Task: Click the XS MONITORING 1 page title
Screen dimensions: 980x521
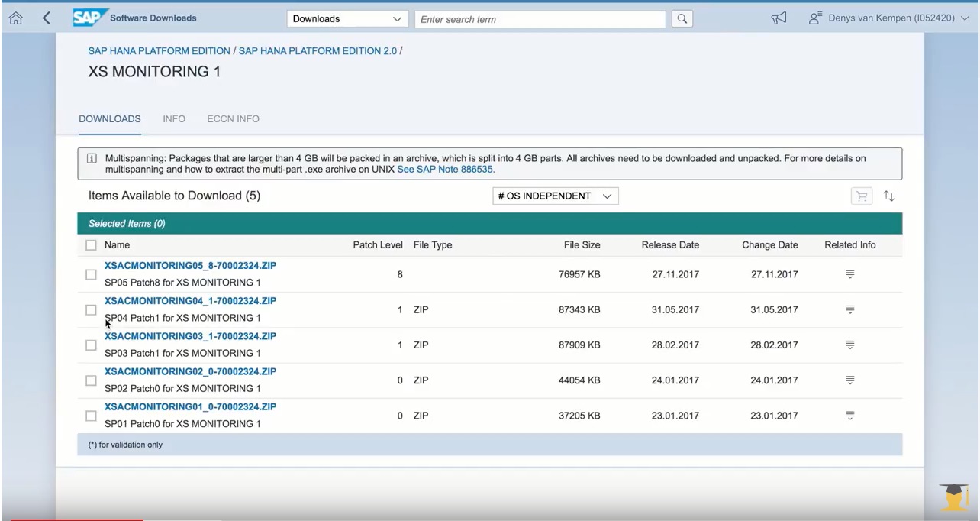Action: click(155, 73)
